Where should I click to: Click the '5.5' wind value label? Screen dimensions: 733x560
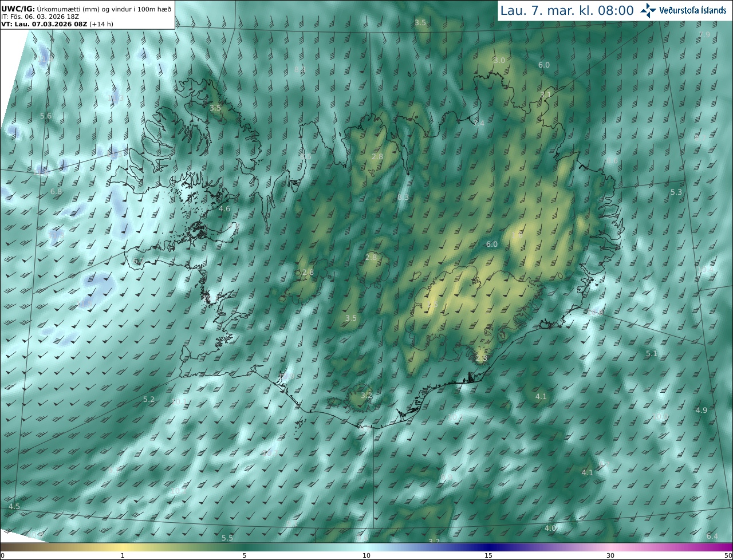(x=227, y=538)
